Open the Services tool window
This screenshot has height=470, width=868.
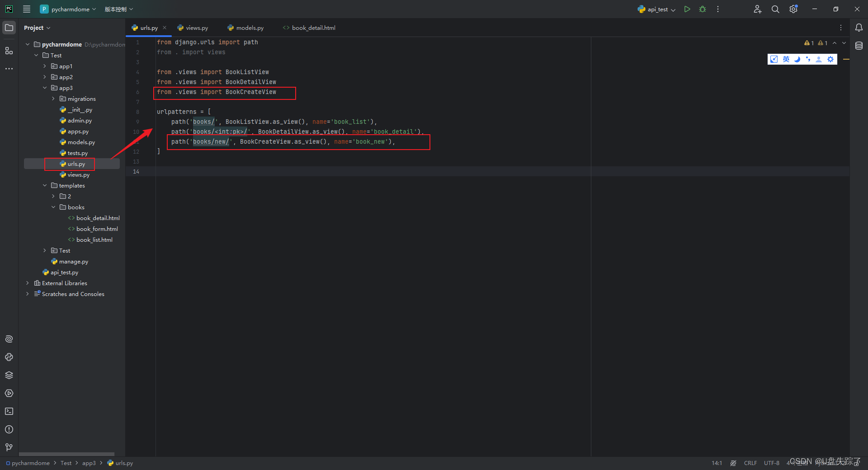(x=9, y=393)
